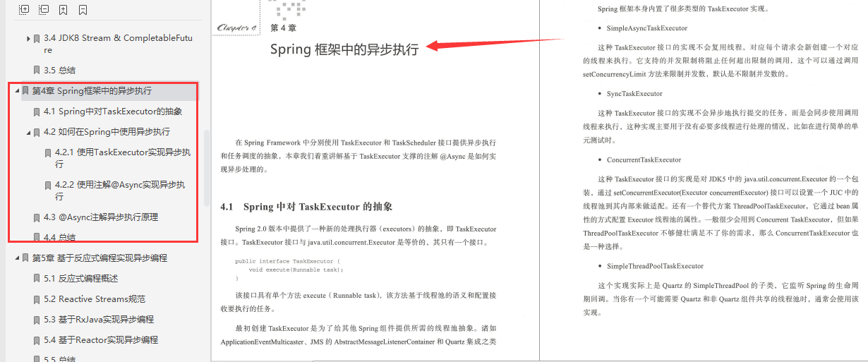Open bookmark 3.5 总结
The height and width of the screenshot is (362, 868).
(x=59, y=71)
